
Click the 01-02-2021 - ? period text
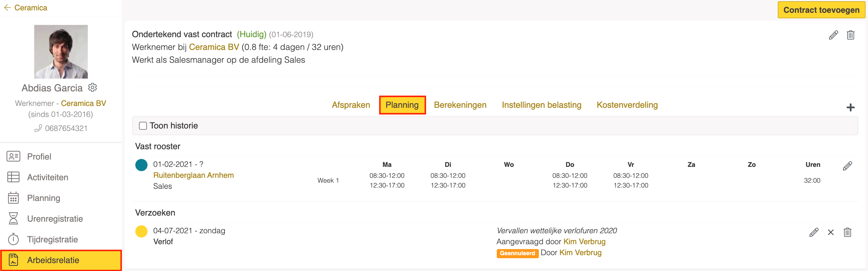coord(178,164)
